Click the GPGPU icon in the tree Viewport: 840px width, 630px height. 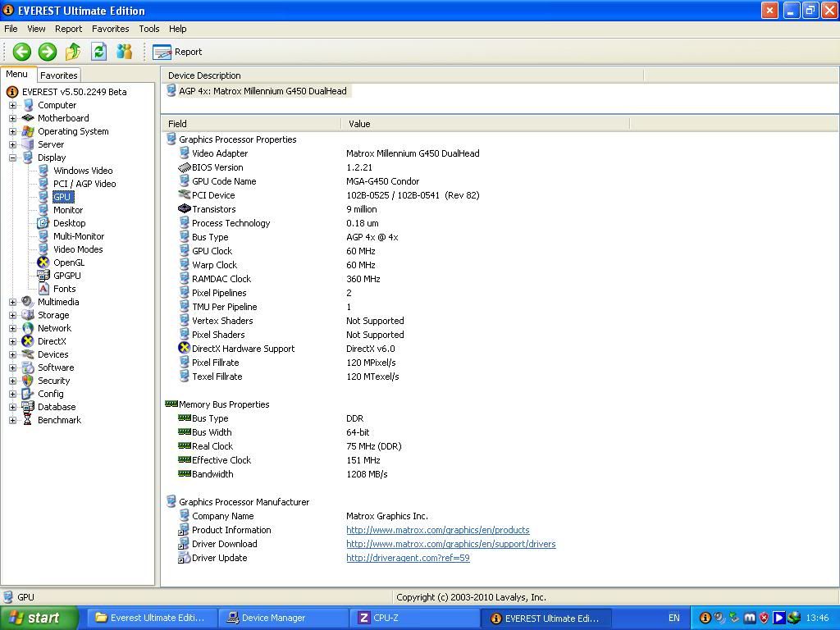(43, 276)
